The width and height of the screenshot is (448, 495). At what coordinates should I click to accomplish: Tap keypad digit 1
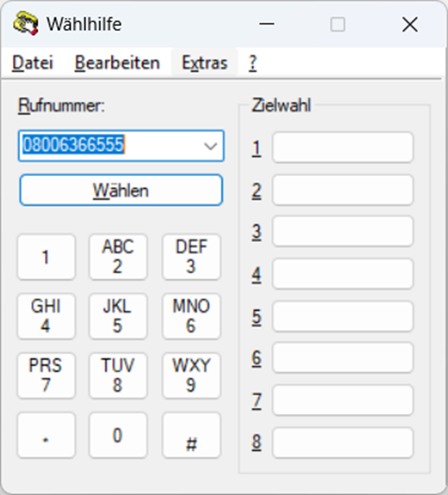pos(47,257)
